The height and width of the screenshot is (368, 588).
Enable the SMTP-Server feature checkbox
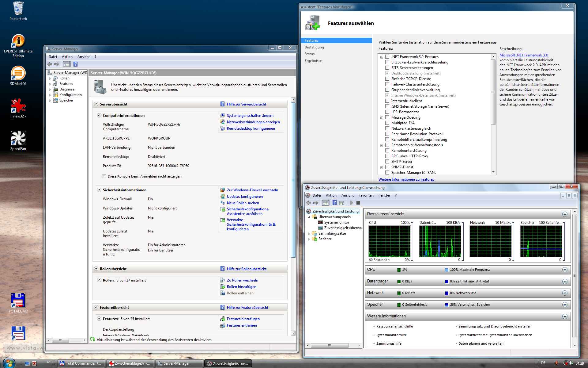pos(387,162)
